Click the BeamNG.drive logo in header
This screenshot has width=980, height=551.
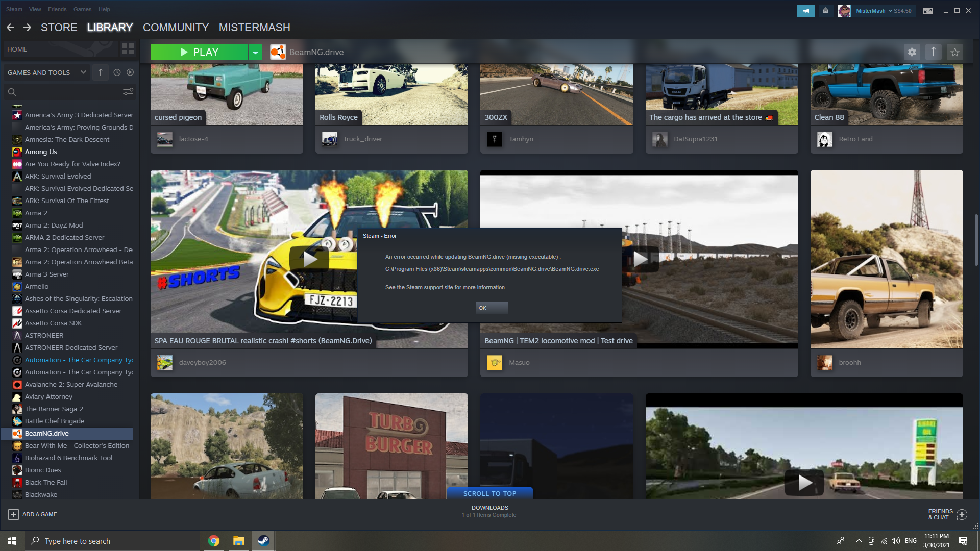[278, 52]
